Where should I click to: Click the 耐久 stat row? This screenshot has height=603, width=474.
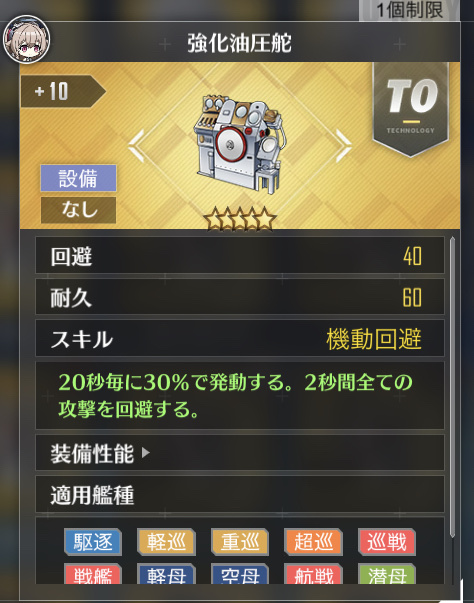pos(240,297)
